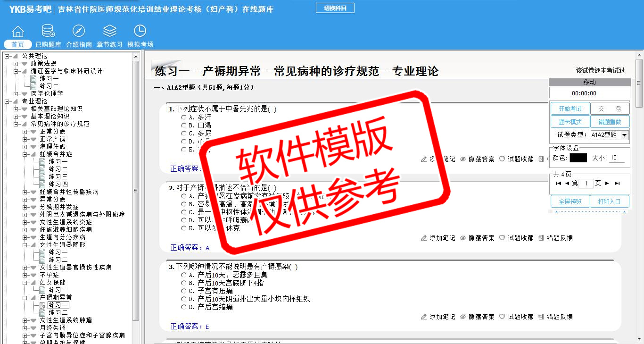The width and height of the screenshot is (644, 344).
Task: Click the black font color swatch
Action: [x=578, y=158]
